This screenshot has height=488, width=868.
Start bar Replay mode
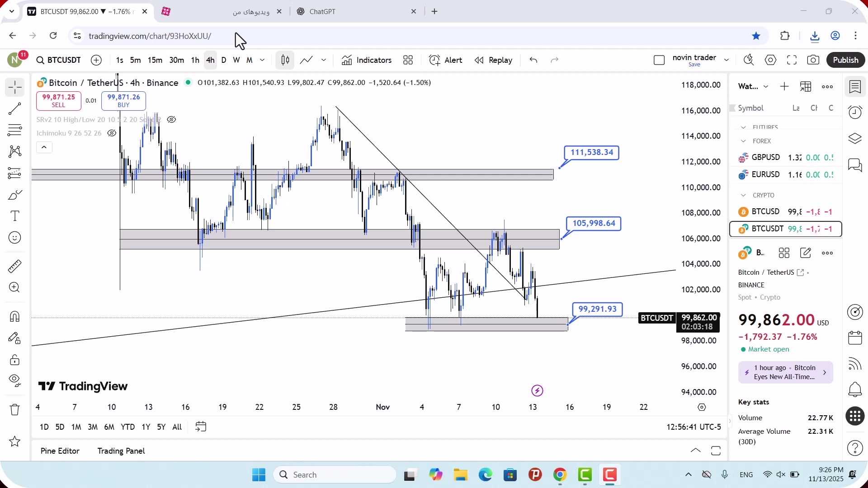tap(493, 60)
